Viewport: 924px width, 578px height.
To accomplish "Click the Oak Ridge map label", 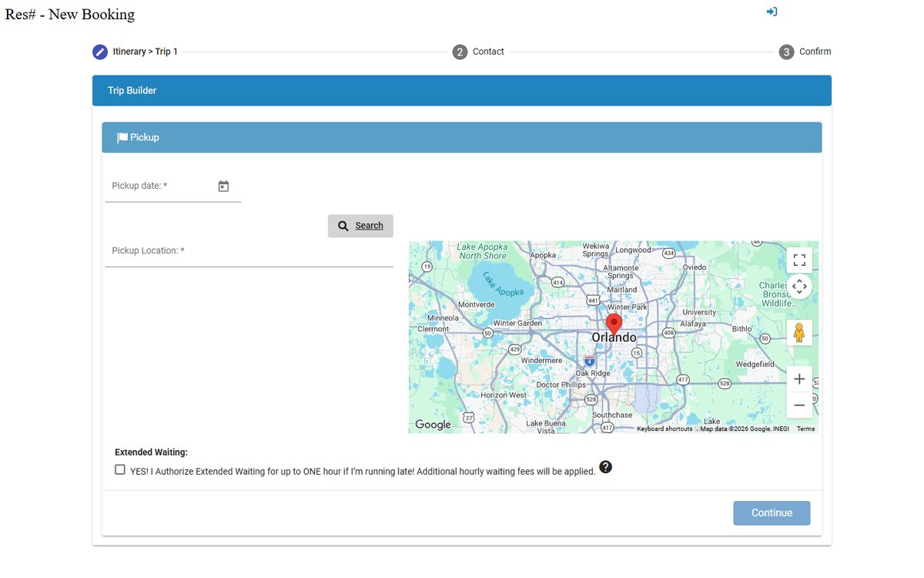I will point(593,373).
